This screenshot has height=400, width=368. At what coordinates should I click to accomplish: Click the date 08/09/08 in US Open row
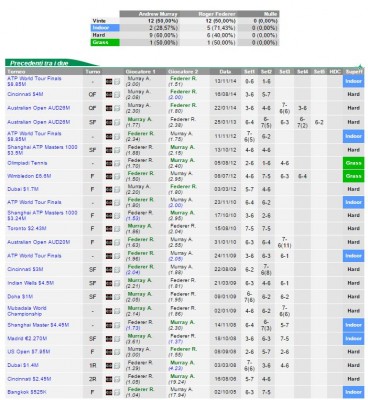pyautogui.click(x=225, y=352)
